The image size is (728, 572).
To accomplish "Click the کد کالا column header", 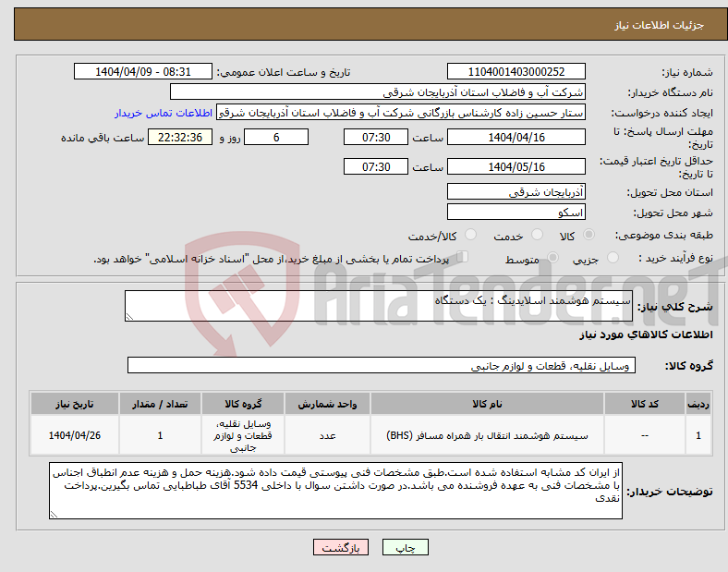I will (645, 404).
